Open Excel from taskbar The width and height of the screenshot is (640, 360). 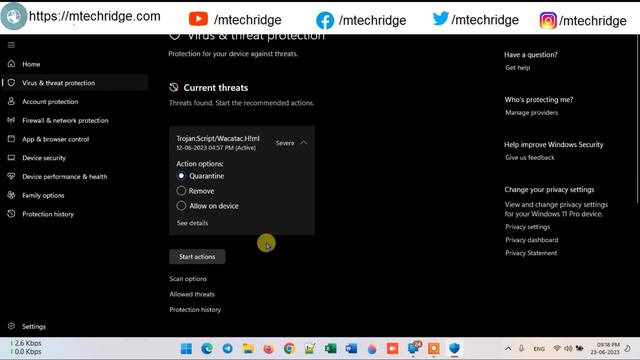331,349
